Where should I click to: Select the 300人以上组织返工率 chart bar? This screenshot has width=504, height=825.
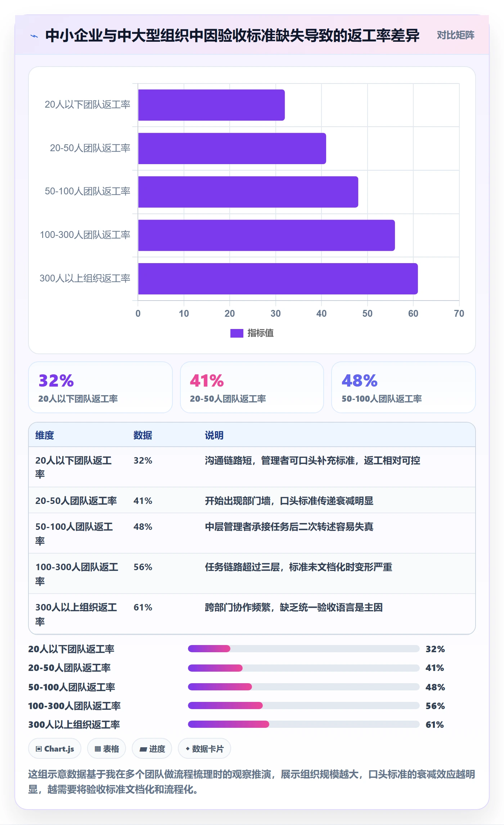click(278, 279)
